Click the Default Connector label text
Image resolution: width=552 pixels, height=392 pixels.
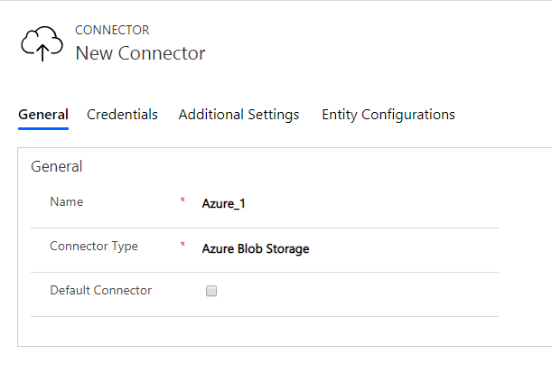click(x=100, y=290)
